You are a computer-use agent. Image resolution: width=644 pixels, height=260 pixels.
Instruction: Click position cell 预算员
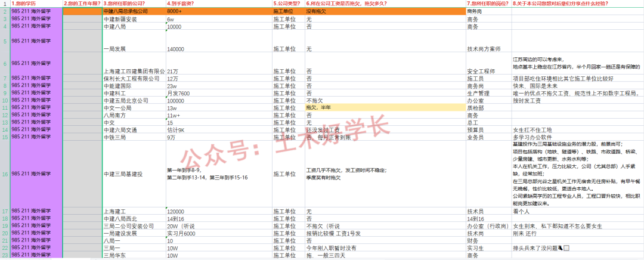pyautogui.click(x=489, y=130)
